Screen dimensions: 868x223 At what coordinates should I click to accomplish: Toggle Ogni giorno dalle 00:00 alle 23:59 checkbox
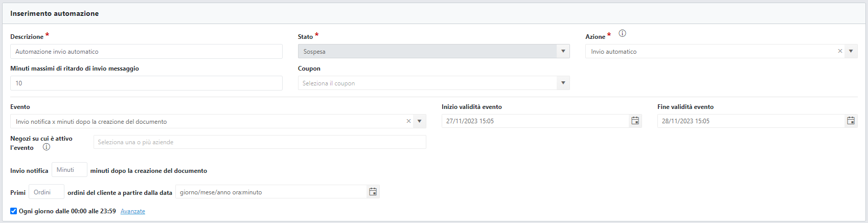tap(14, 211)
